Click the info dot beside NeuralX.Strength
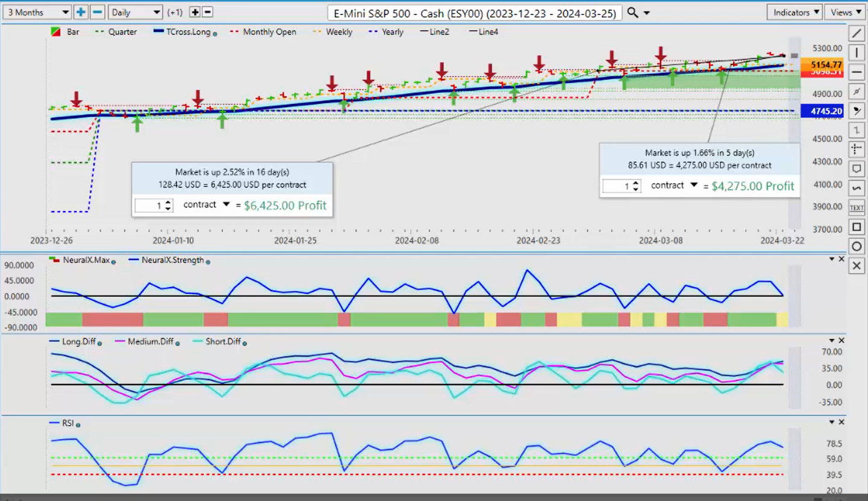Viewport: 868px width, 501px height. (x=208, y=261)
